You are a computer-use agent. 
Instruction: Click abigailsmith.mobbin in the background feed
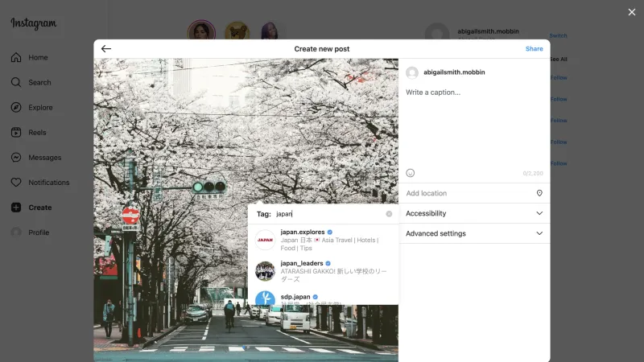488,31
